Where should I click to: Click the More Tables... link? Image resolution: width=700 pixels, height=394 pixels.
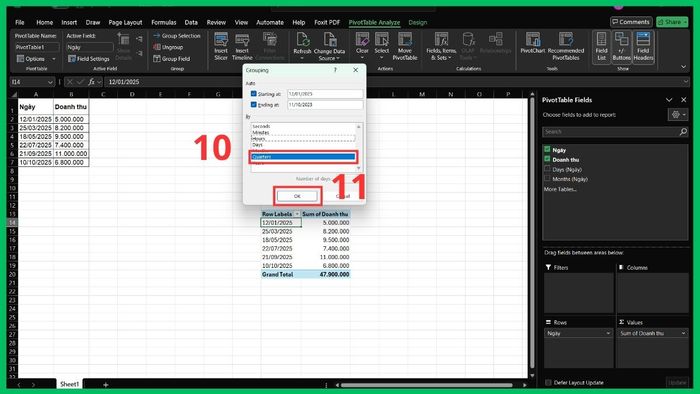coord(559,189)
